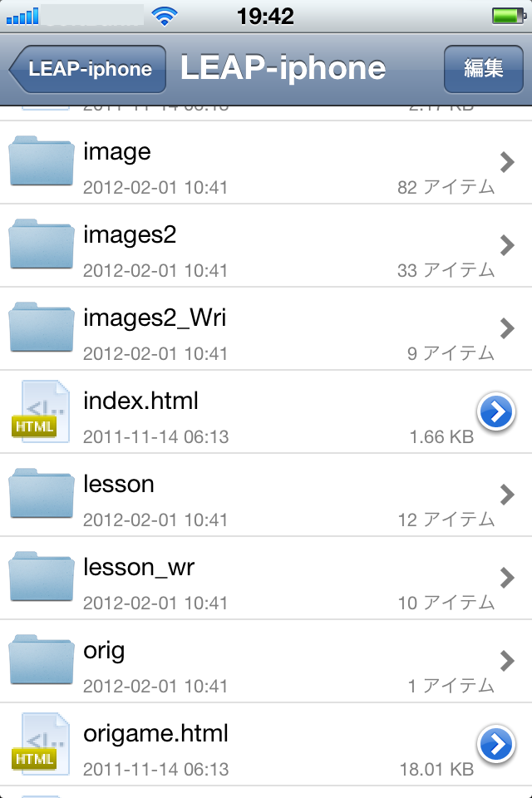Tap the 編集 edit button
This screenshot has height=798, width=532.
click(484, 69)
